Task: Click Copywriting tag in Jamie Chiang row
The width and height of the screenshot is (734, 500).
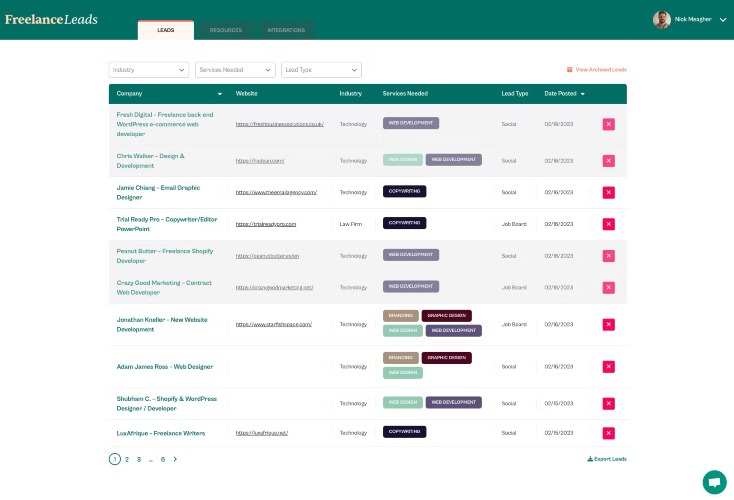Action: [x=404, y=191]
